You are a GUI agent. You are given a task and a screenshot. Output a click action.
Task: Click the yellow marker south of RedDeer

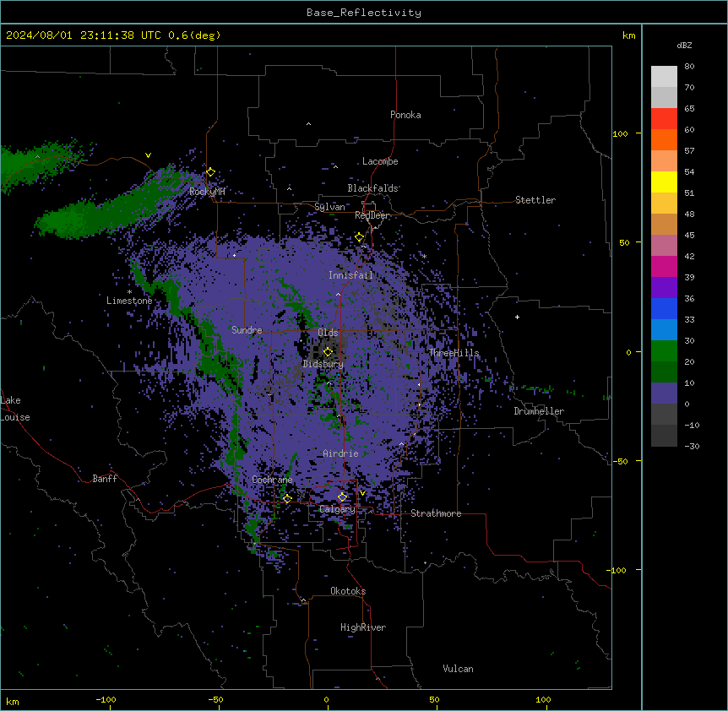359,237
